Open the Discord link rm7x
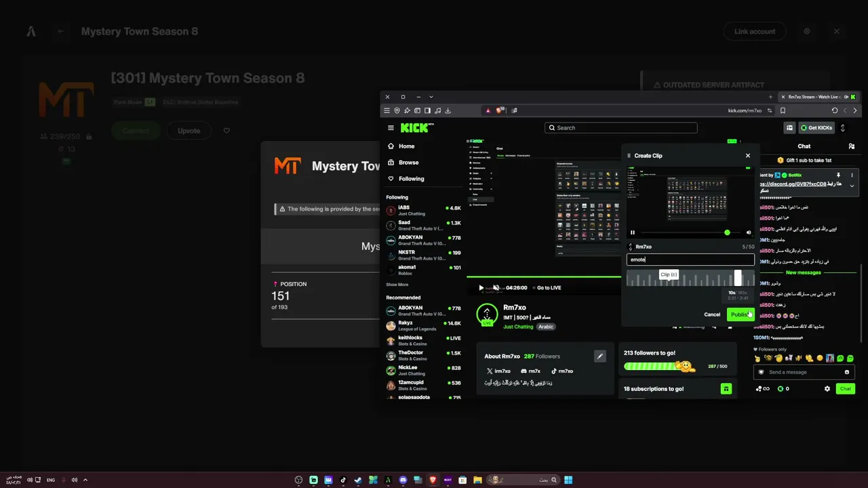This screenshot has height=488, width=868. 530,371
